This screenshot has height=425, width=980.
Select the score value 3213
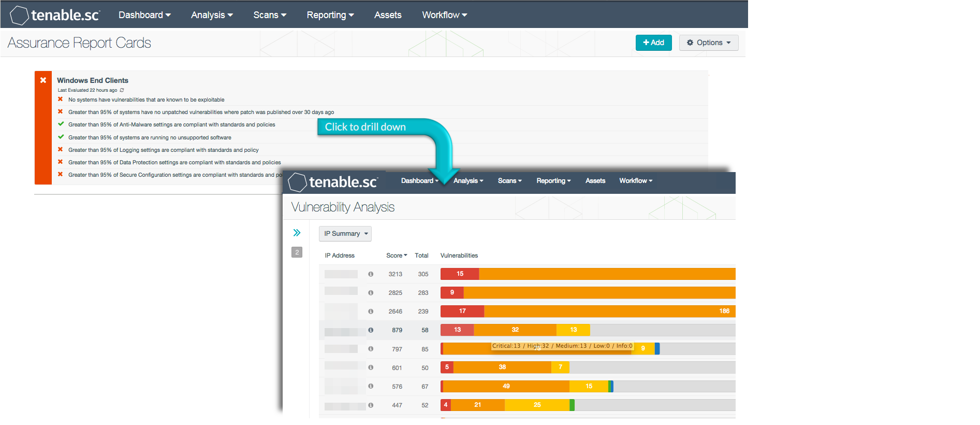[x=396, y=274]
